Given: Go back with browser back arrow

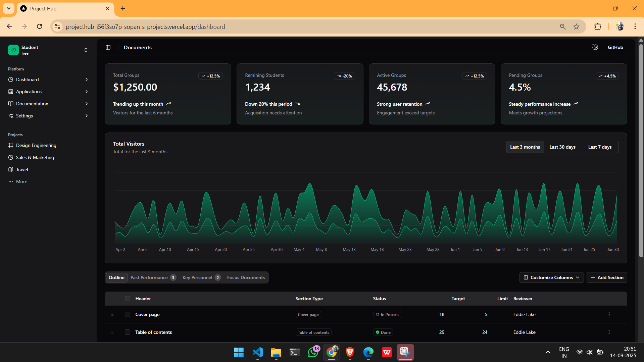Looking at the screenshot, I should pyautogui.click(x=9, y=27).
